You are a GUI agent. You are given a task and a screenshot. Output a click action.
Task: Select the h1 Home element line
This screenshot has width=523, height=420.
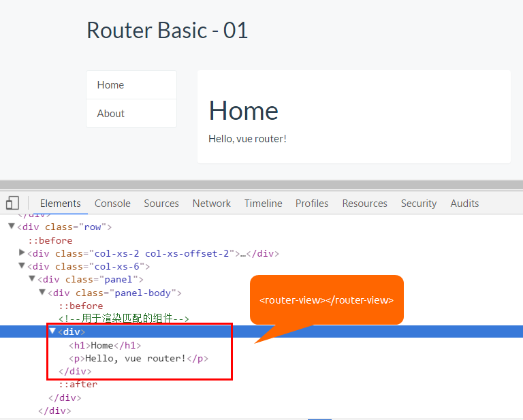pyautogui.click(x=105, y=345)
